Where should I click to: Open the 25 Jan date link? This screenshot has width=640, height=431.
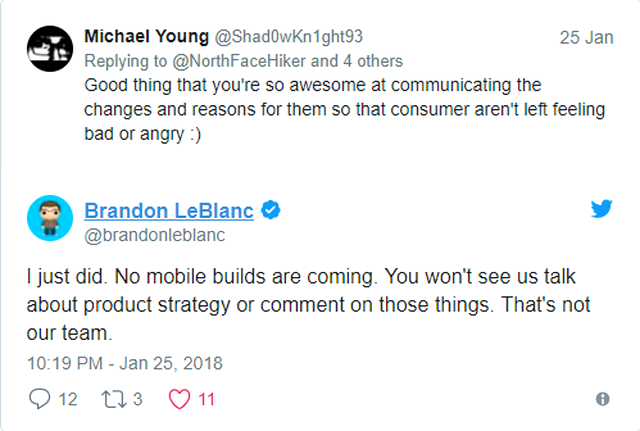point(586,38)
